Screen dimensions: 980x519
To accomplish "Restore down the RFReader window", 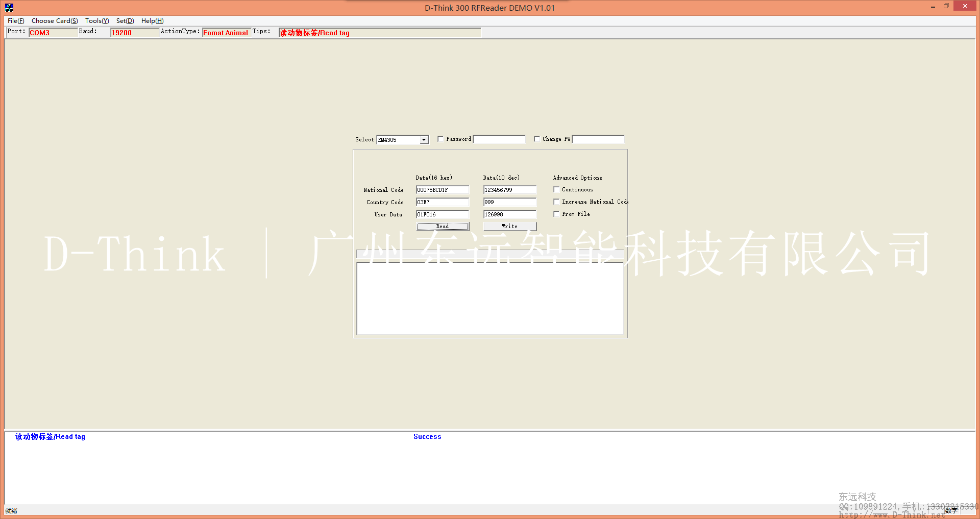I will tap(946, 7).
